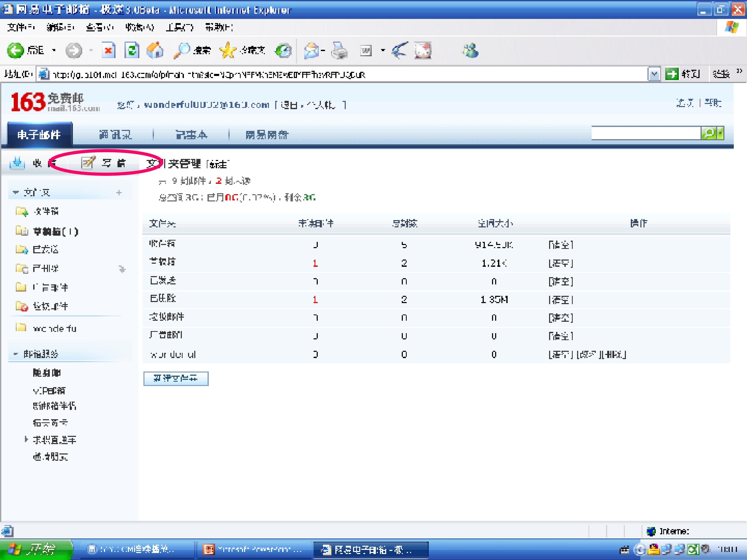The height and width of the screenshot is (560, 747).
Task: Collapse the folders section in sidebar
Action: coord(16,192)
